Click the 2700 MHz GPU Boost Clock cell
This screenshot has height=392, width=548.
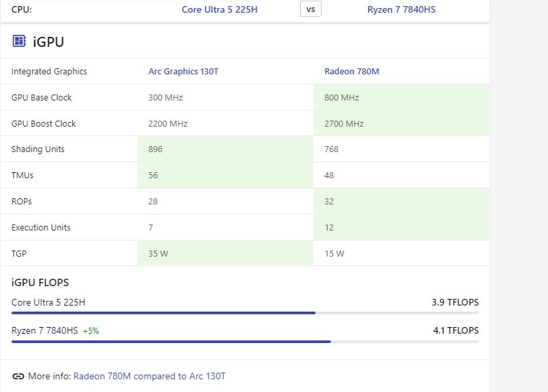pos(401,124)
